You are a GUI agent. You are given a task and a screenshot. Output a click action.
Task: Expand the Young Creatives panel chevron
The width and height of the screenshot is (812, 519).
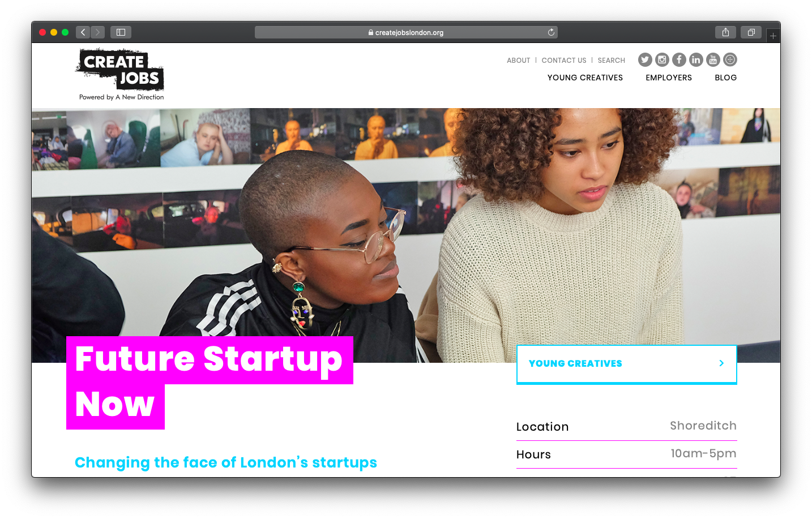(x=721, y=363)
